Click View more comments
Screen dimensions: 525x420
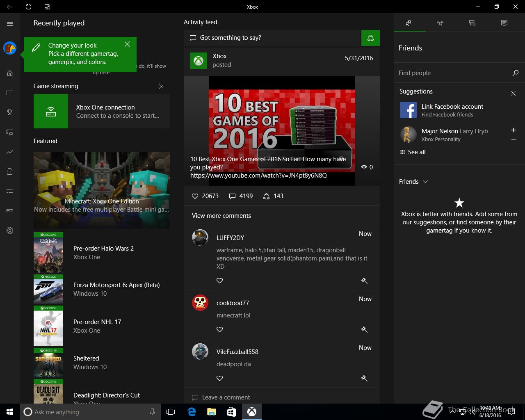point(221,216)
